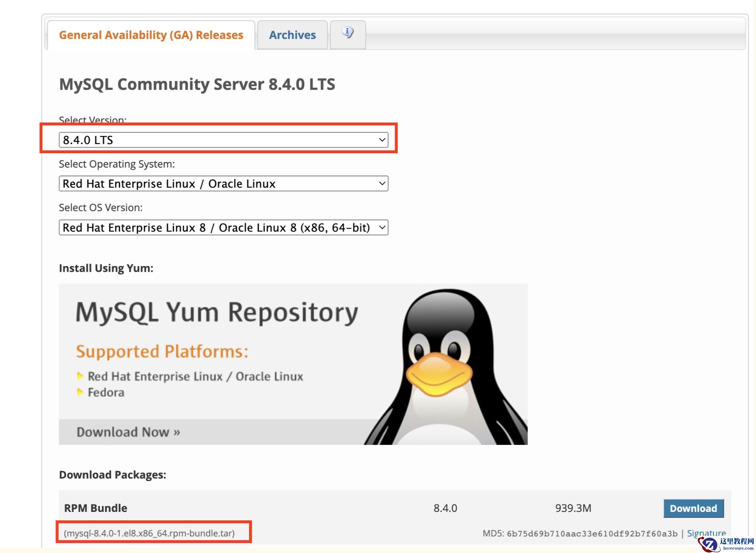The height and width of the screenshot is (553, 756).
Task: Click the Select Operating System label
Action: (x=117, y=164)
